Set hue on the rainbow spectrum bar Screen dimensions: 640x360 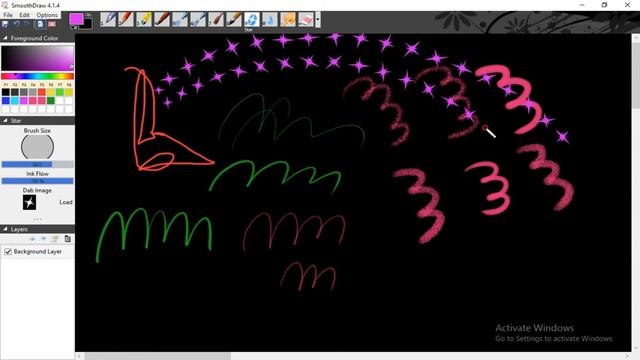click(37, 76)
